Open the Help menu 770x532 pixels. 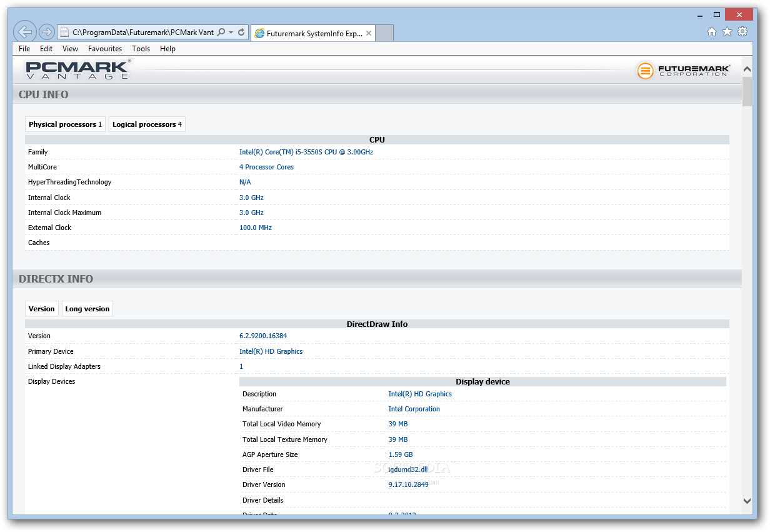pos(167,49)
